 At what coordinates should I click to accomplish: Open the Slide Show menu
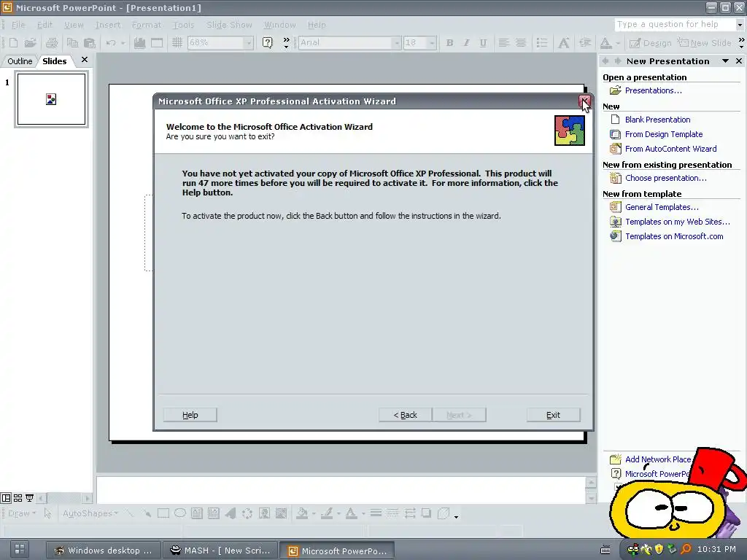(229, 25)
